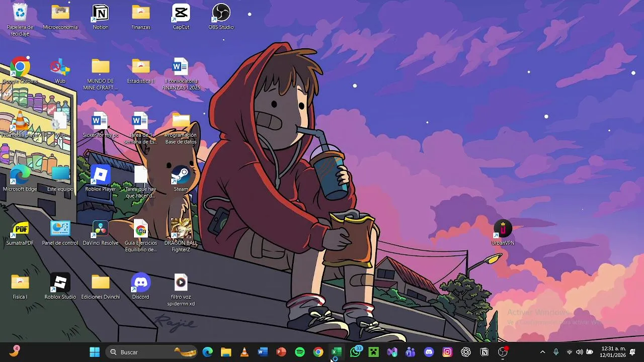Launch the Notion desktop shortcut

[101, 17]
